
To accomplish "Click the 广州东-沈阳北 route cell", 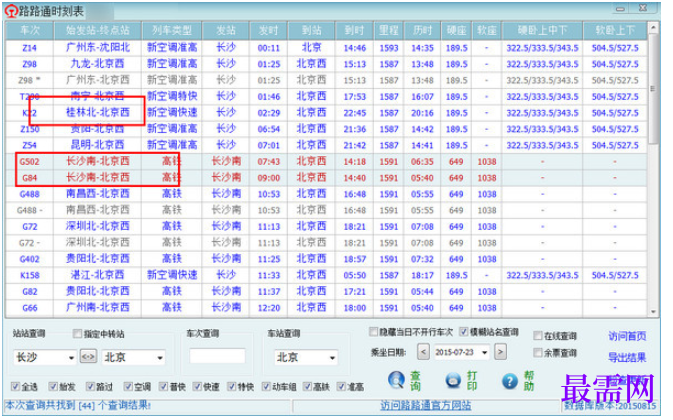I will 97,48.
